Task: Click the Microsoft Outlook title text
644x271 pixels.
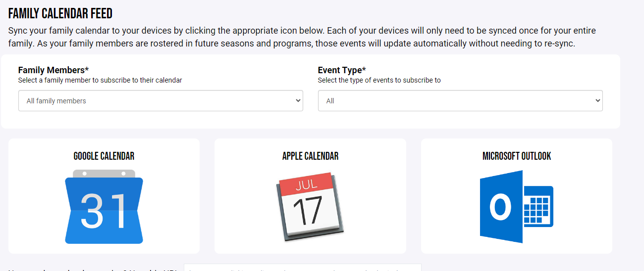Action: click(x=517, y=156)
